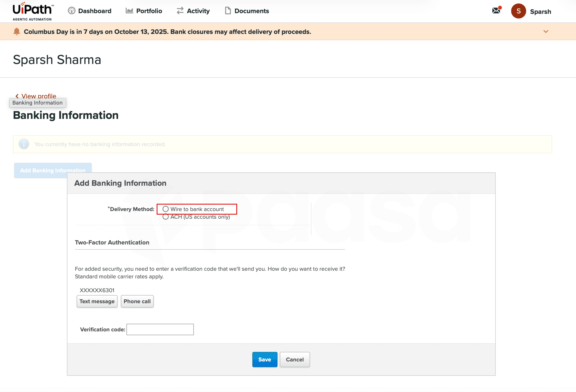Open the Sparsh user menu
Screen dimensions: 576x392
point(540,12)
